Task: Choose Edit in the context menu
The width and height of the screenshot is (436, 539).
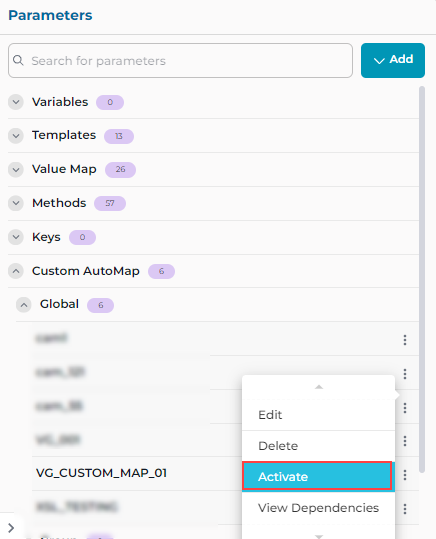Action: [318, 415]
